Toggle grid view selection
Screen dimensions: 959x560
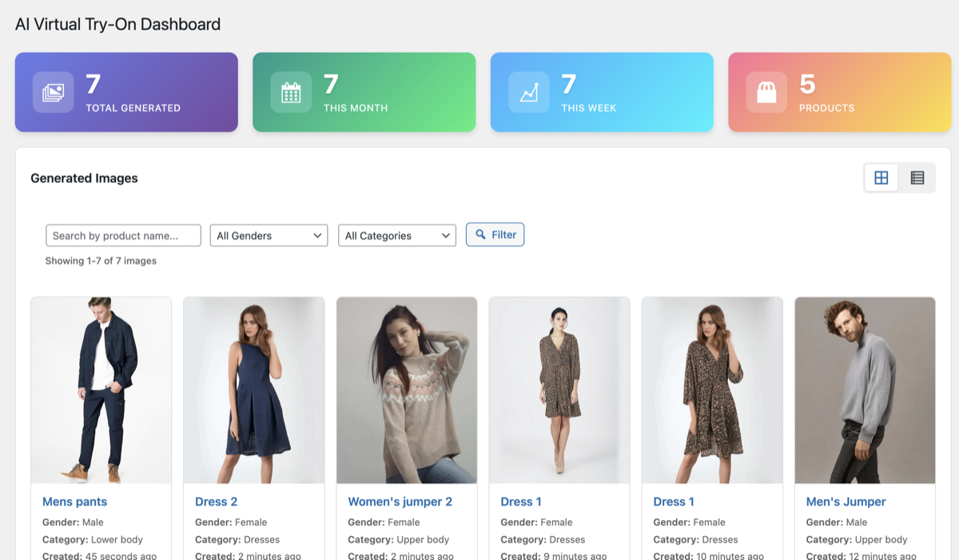tap(881, 177)
